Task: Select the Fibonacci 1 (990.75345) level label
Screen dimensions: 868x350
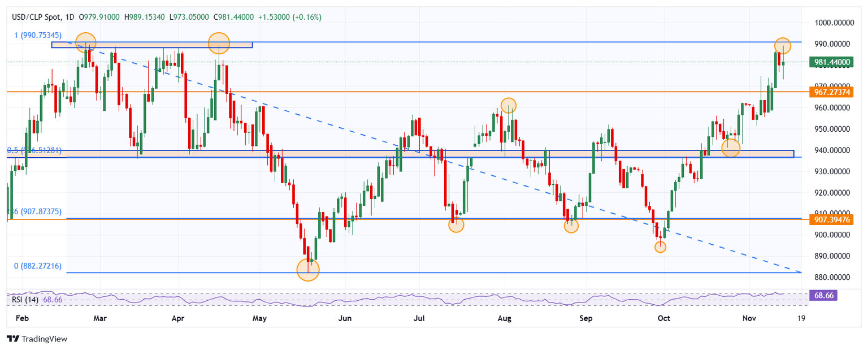Action: (x=37, y=35)
